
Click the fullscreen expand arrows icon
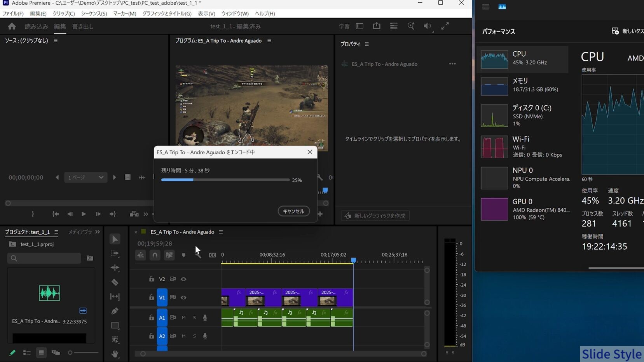pyautogui.click(x=445, y=26)
